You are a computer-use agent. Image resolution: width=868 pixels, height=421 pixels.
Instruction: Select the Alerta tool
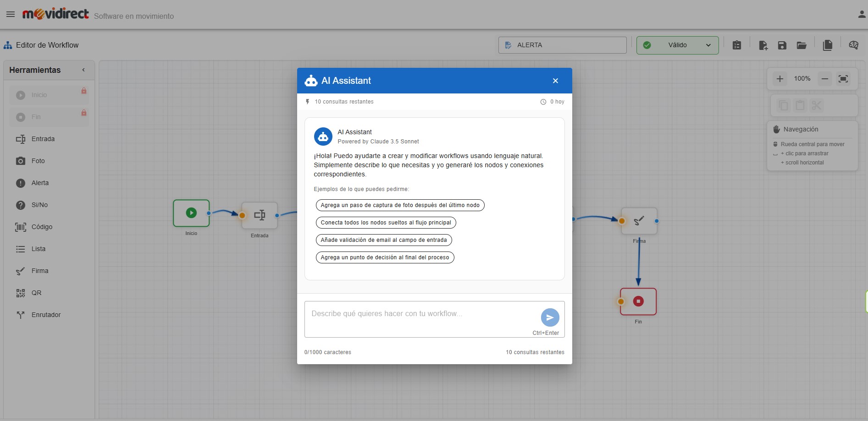pyautogui.click(x=49, y=183)
